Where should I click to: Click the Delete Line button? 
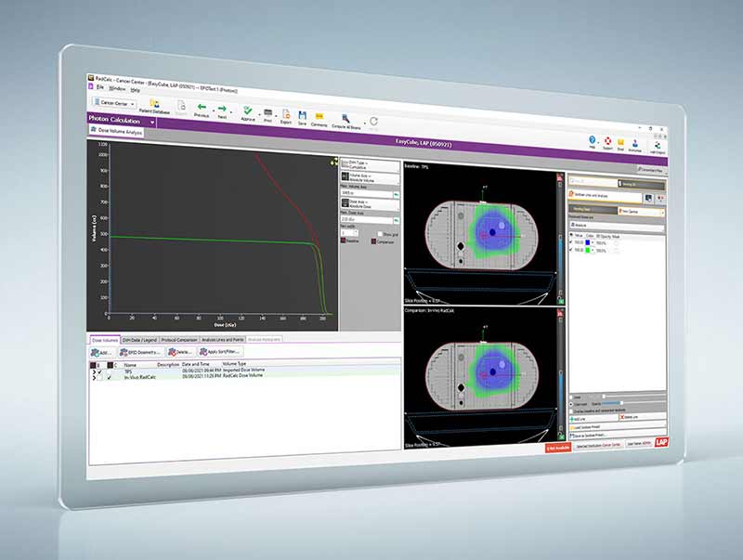[642, 416]
